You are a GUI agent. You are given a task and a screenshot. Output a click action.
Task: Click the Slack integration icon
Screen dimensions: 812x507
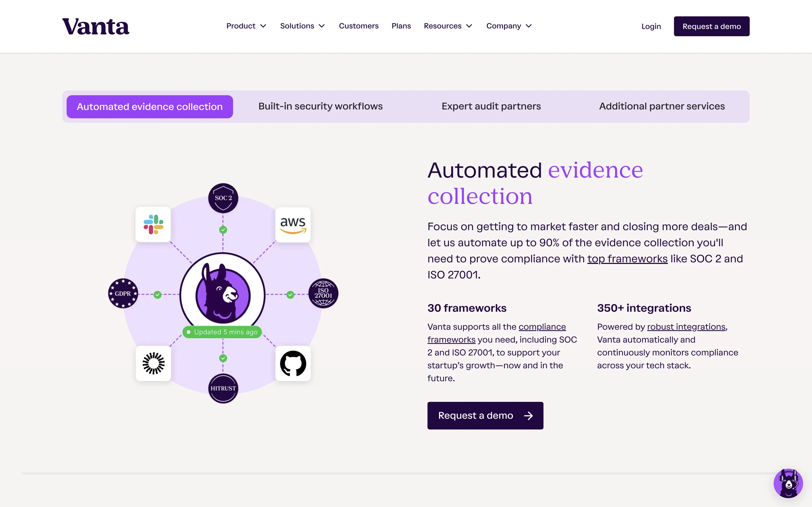[x=153, y=224]
